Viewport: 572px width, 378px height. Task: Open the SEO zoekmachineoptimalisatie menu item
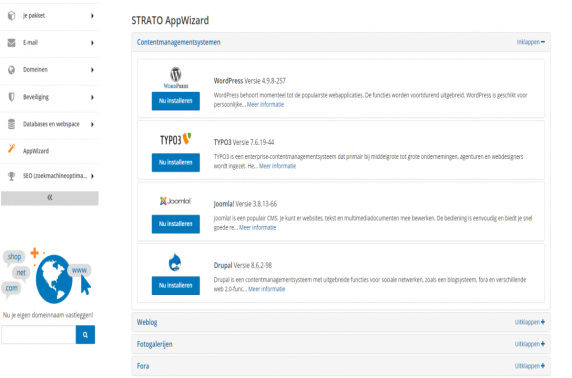click(50, 176)
